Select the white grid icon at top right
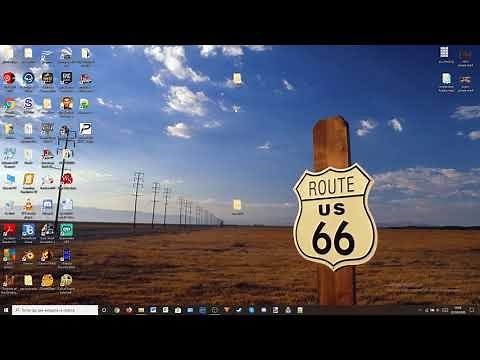Image resolution: width=480 pixels, height=360 pixels. click(444, 52)
